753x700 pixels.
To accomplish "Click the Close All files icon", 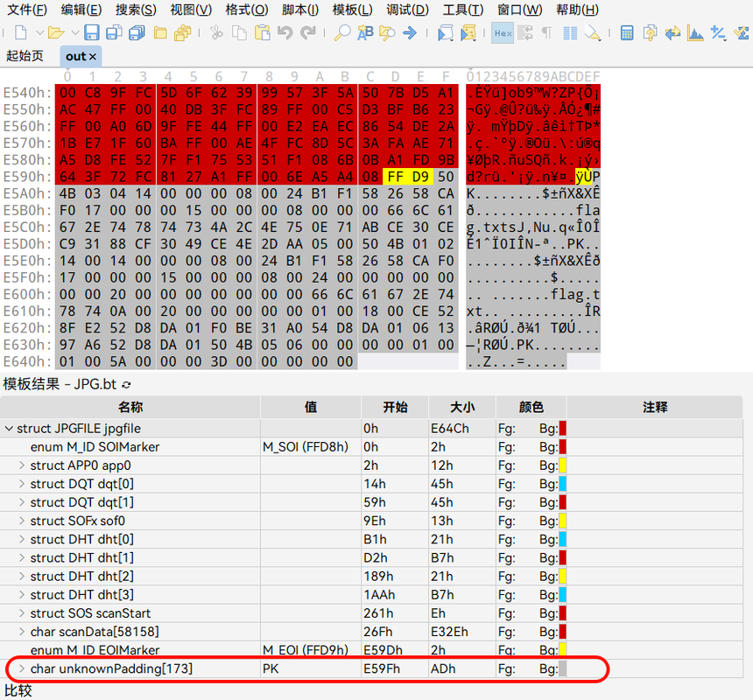I will click(183, 32).
